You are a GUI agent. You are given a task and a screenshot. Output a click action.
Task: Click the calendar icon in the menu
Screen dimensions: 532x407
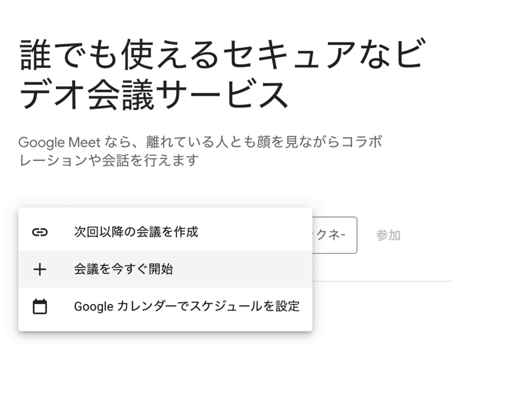(x=39, y=307)
